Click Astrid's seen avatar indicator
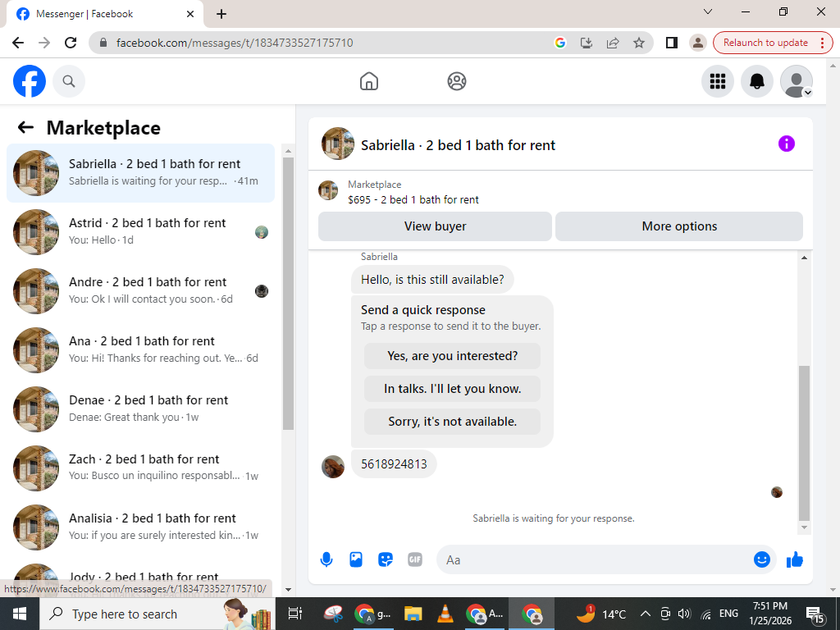 [x=262, y=232]
